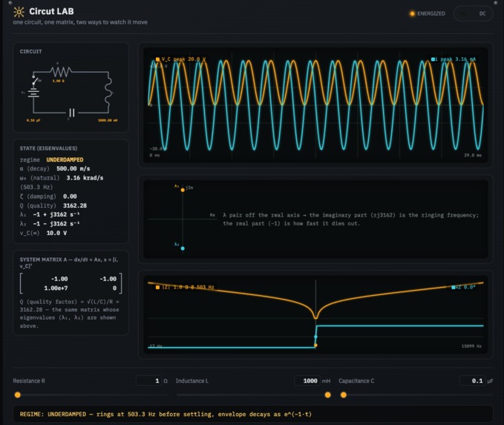Click the cyan i peak legend swatch
This screenshot has width=504, height=425.
(433, 59)
